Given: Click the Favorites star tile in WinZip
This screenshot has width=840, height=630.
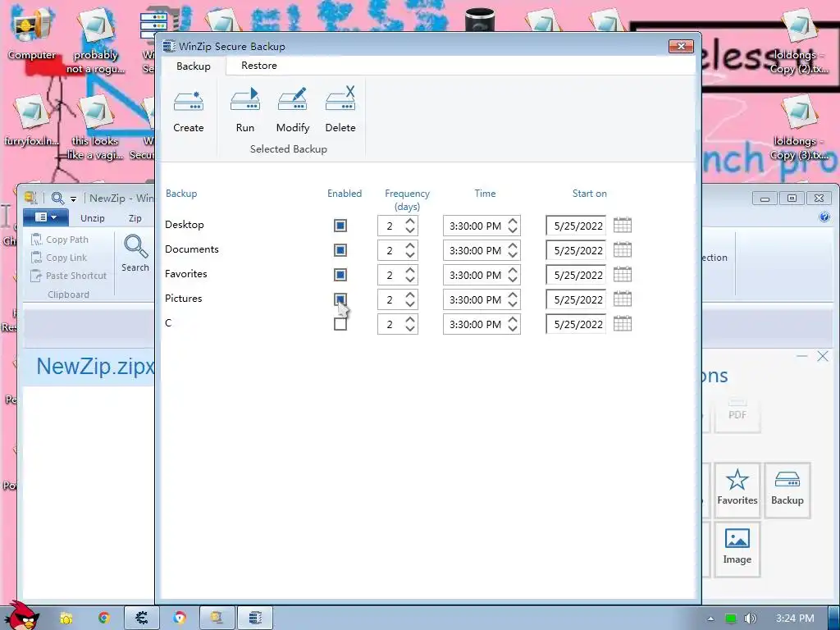Looking at the screenshot, I should (737, 489).
